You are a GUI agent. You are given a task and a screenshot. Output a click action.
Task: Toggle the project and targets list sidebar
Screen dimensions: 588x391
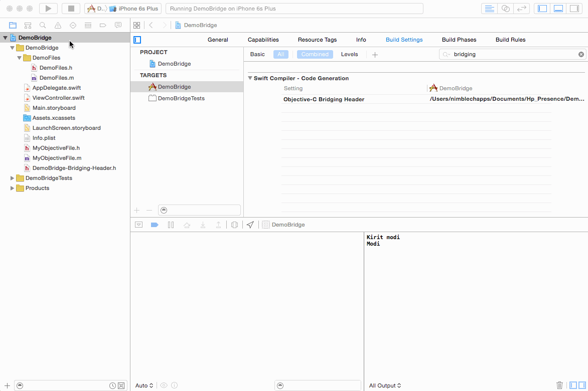pos(137,40)
